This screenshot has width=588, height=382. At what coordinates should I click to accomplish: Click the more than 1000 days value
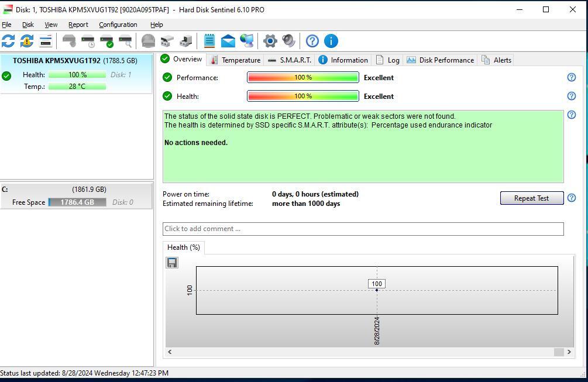pos(306,204)
